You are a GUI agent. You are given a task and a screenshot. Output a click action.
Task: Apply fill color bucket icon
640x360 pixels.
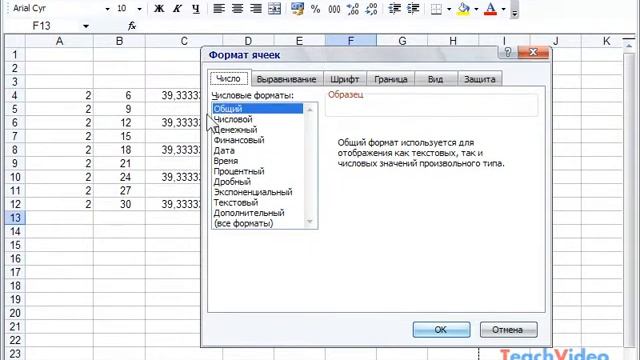click(x=463, y=9)
